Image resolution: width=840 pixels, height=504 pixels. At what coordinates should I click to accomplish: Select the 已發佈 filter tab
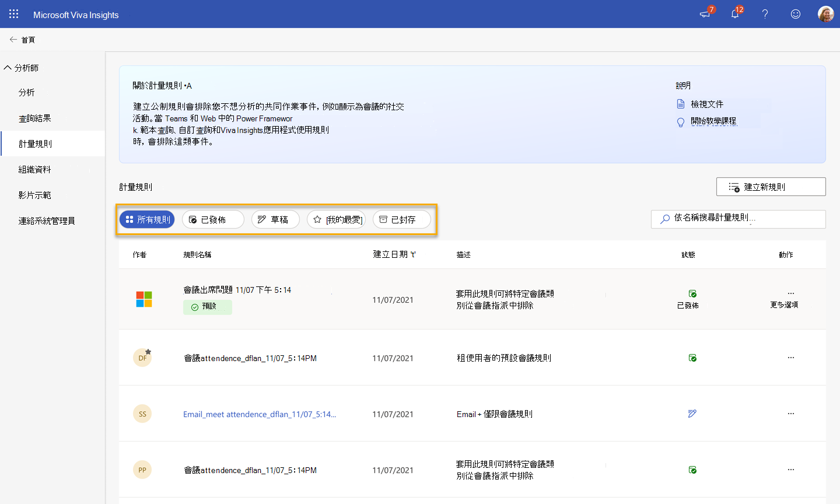[x=213, y=219]
